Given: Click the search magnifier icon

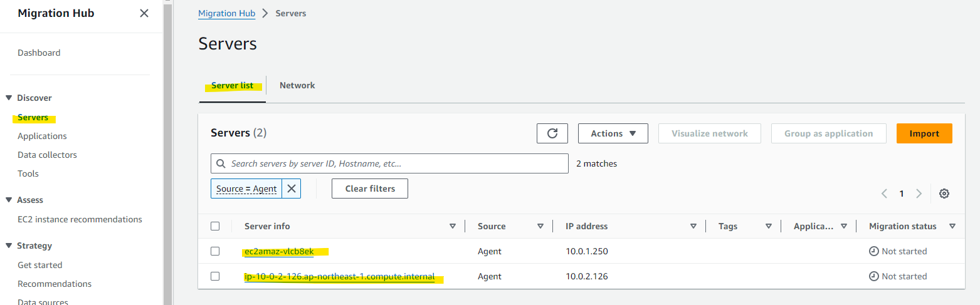Looking at the screenshot, I should [x=221, y=163].
